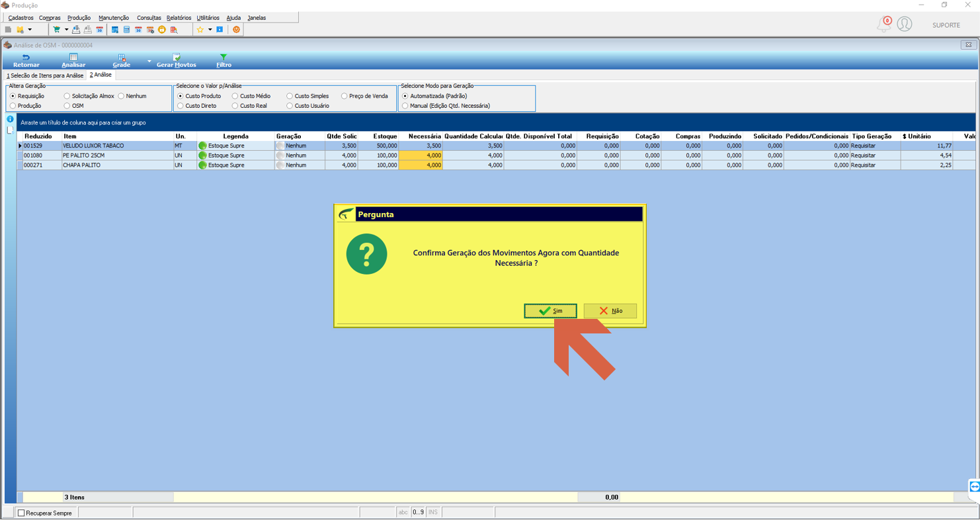Image resolution: width=980 pixels, height=520 pixels.
Task: Open the Relatórios menu
Action: point(179,18)
